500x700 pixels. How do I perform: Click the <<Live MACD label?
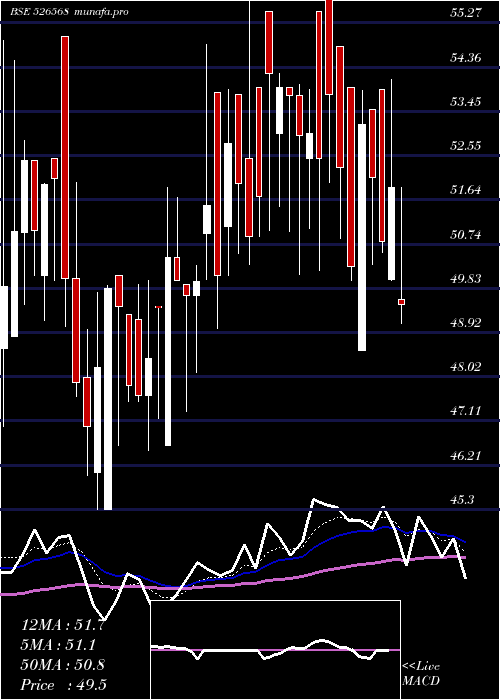(421, 673)
